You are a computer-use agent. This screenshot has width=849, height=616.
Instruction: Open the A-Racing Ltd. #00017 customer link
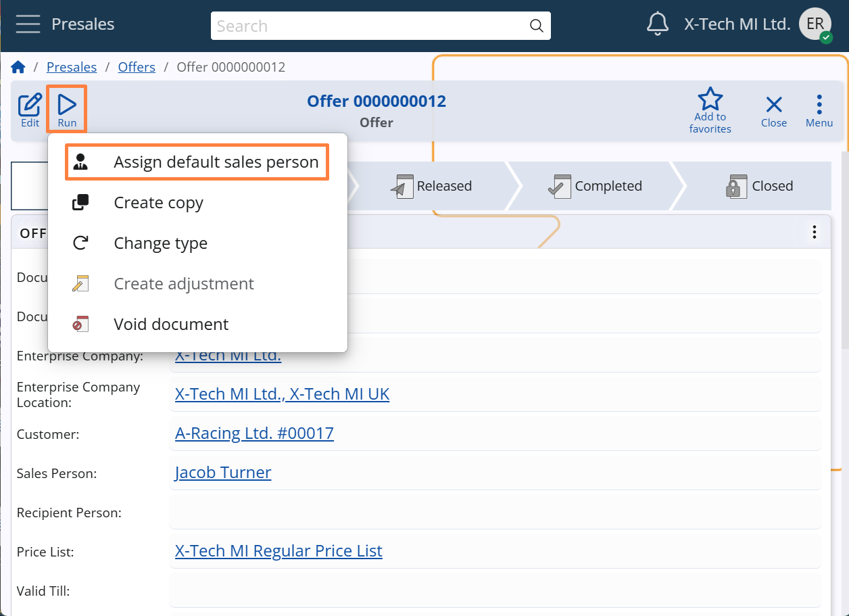[x=254, y=433]
